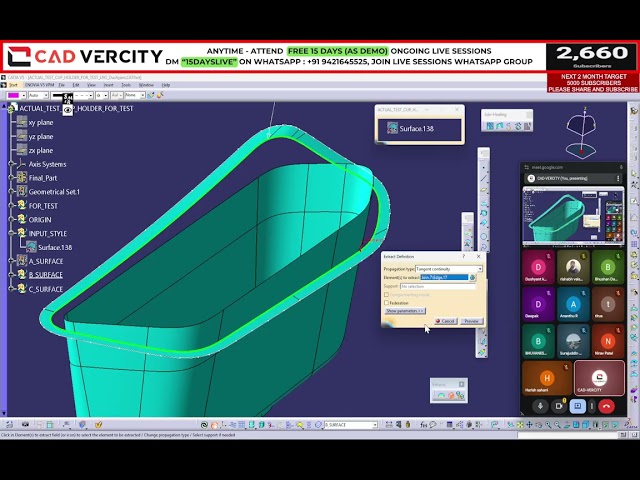Toggle camera in Google Meet window

click(x=559, y=406)
